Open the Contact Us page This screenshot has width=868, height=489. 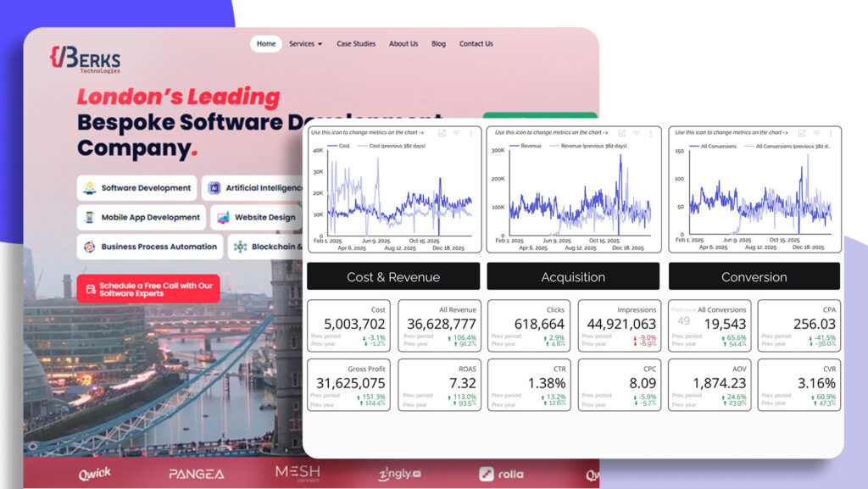tap(476, 44)
